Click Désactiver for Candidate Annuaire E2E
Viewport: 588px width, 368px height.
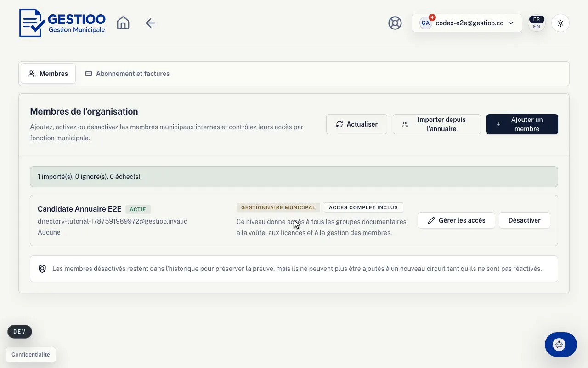coord(524,220)
